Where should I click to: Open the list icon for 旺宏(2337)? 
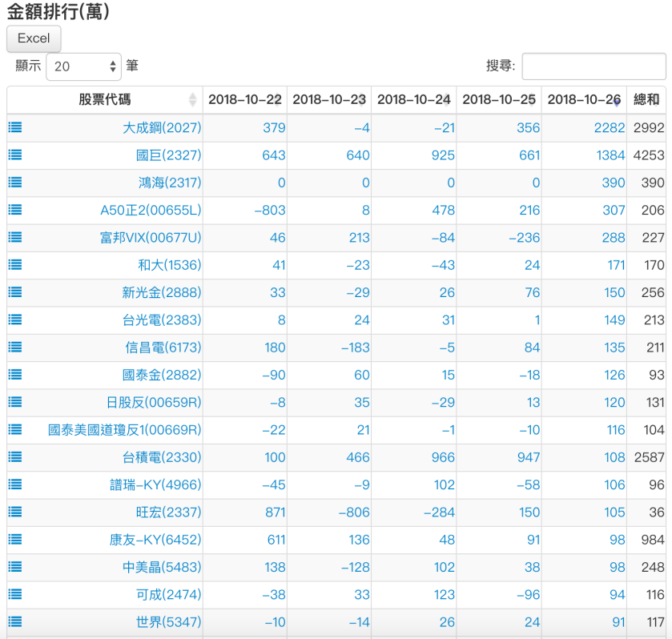click(x=15, y=512)
